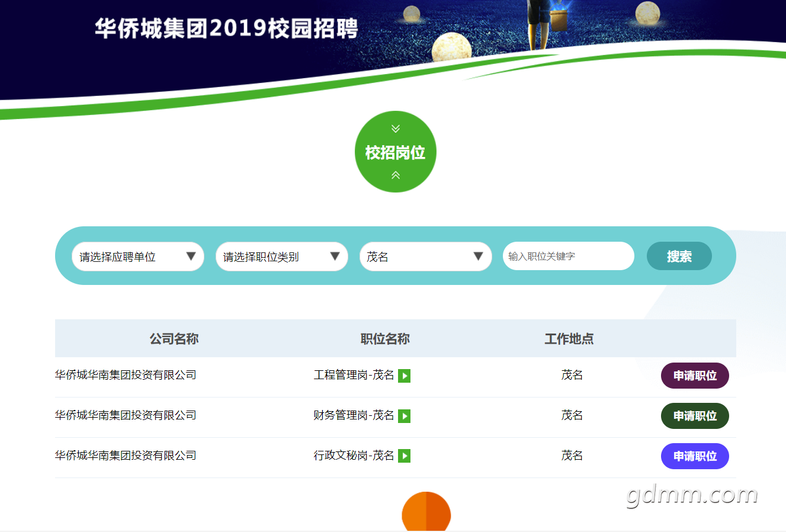Screen dimensions: 786x532
Task: Apply for 行政文秘岗-茂名 via 申请职位
Action: pos(695,456)
